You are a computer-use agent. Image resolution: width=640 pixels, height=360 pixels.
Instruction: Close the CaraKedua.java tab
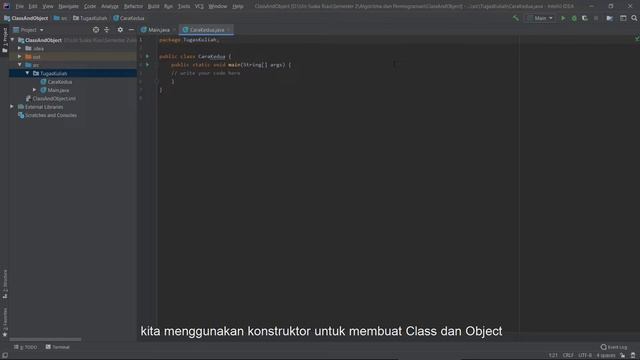coord(229,30)
